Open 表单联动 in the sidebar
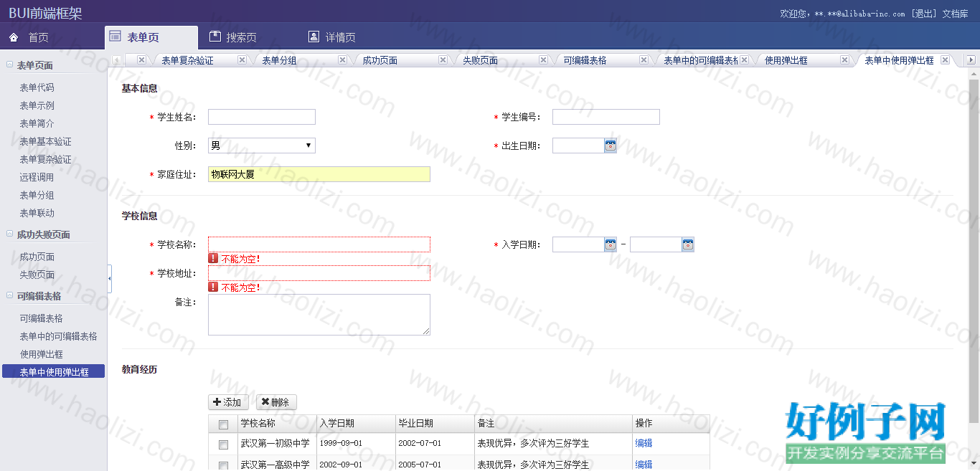980x471 pixels. (37, 213)
